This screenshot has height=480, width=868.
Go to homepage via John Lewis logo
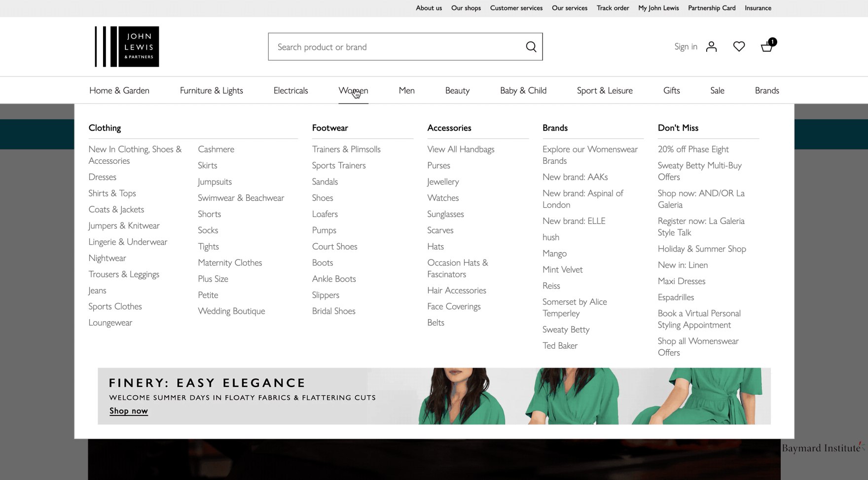coord(126,46)
